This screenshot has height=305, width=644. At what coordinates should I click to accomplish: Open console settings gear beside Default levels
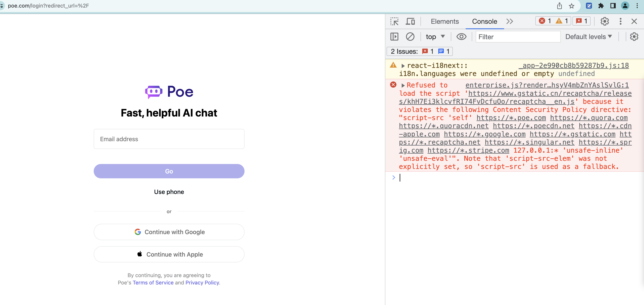click(x=634, y=37)
